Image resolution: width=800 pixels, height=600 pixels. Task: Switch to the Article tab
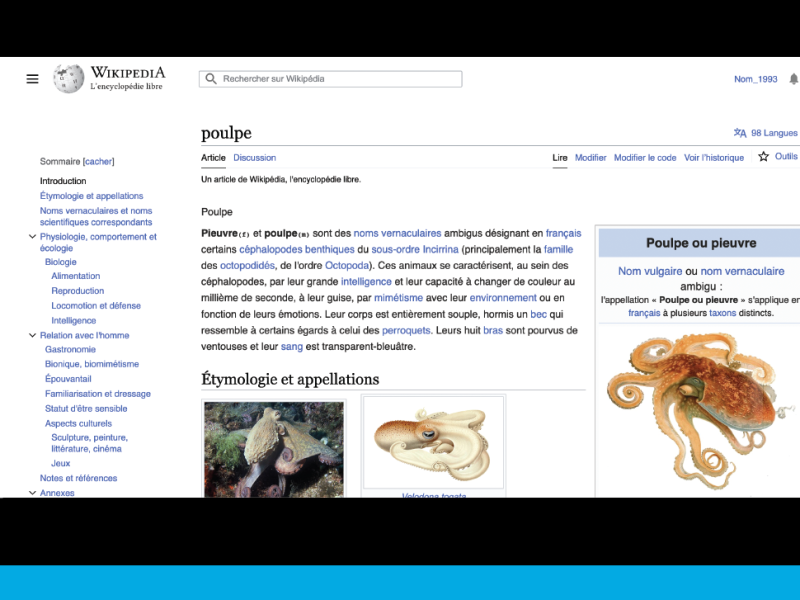coord(213,158)
